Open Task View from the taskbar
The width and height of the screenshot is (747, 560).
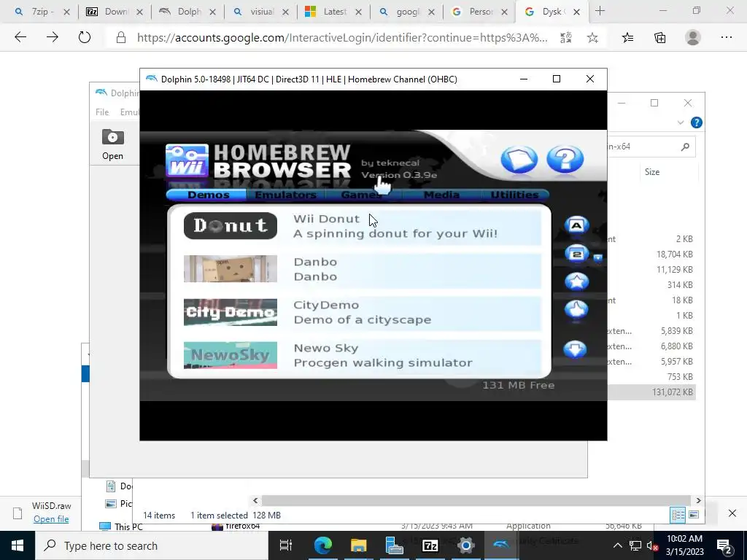pyautogui.click(x=286, y=545)
